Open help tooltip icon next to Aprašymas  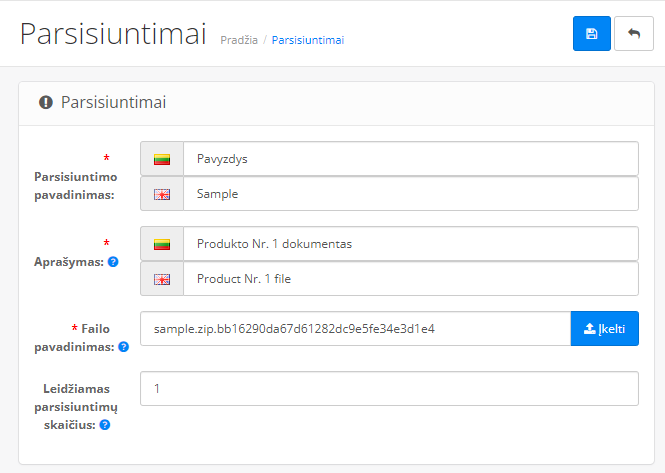pos(113,261)
